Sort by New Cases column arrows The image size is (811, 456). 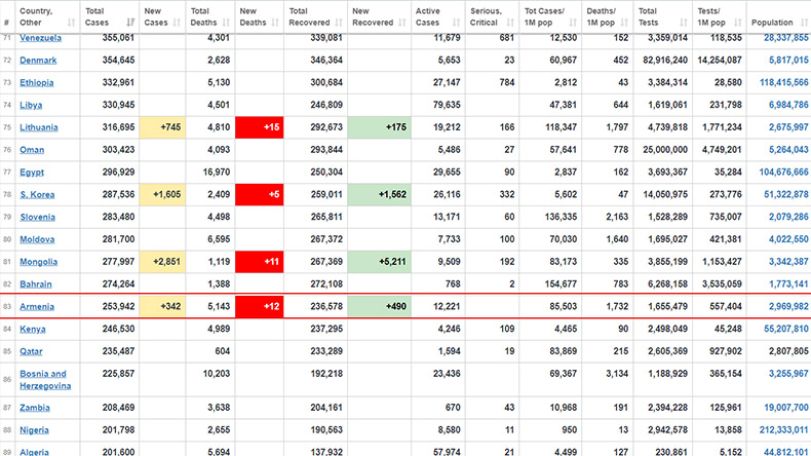tap(177, 22)
